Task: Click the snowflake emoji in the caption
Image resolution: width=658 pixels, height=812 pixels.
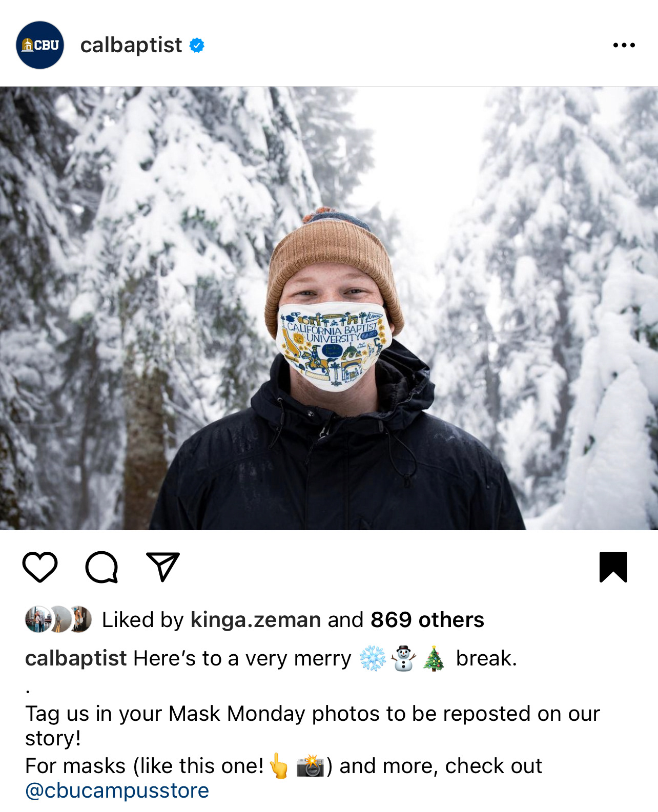Action: 373,658
